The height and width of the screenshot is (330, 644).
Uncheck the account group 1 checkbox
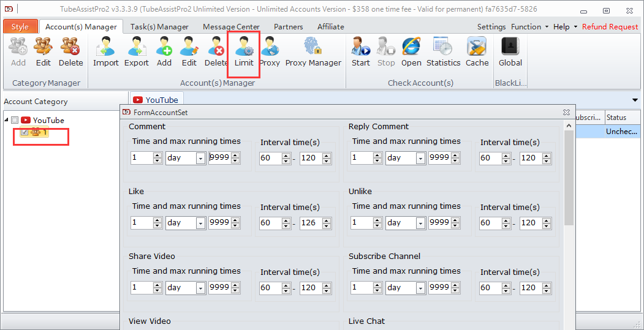(x=25, y=132)
